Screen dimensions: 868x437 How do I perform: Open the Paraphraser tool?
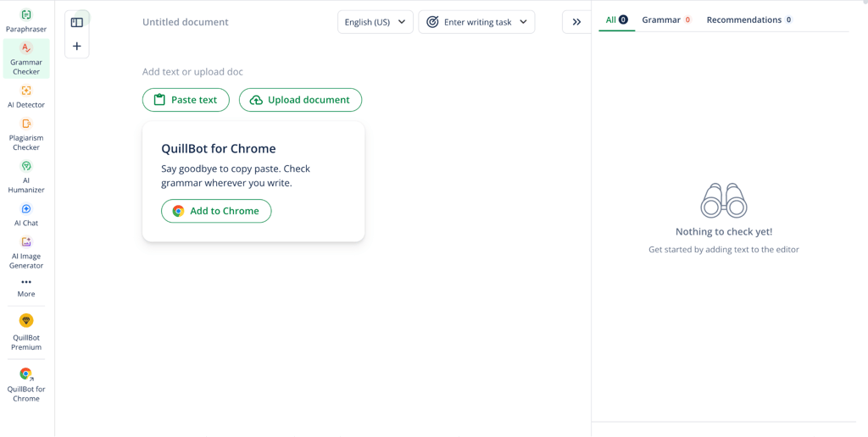pyautogui.click(x=26, y=20)
